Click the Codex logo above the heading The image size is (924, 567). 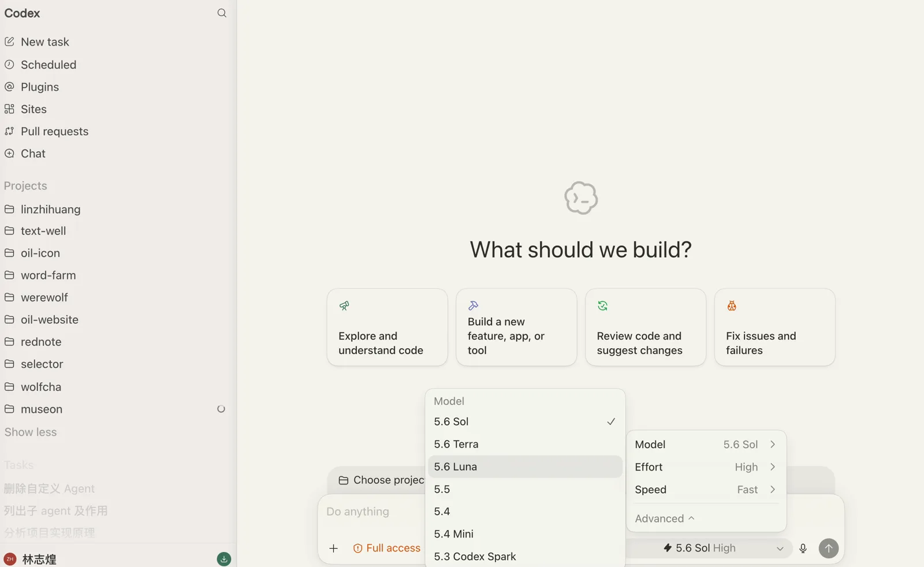pyautogui.click(x=581, y=198)
